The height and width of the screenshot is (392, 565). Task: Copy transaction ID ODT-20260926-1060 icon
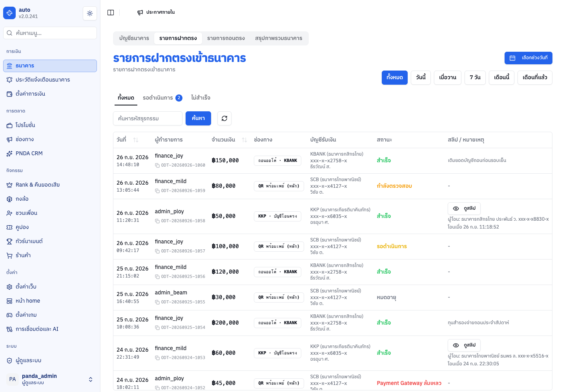pyautogui.click(x=157, y=165)
